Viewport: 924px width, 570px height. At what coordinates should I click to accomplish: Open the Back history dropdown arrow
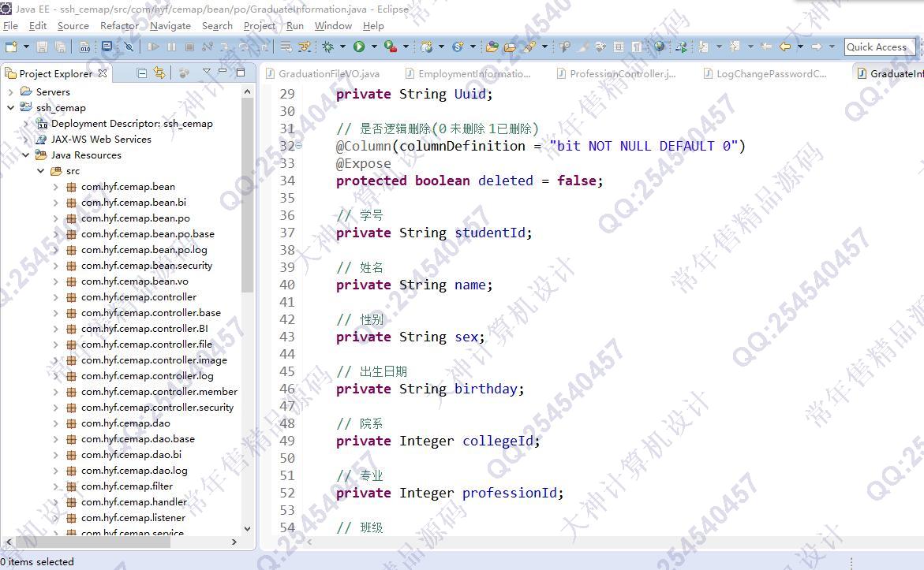pos(800,47)
